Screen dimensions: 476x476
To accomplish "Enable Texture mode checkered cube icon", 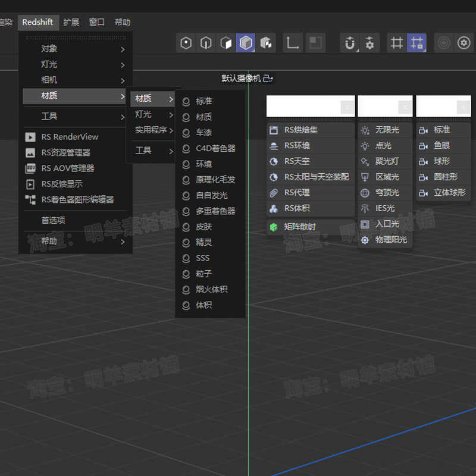I will pyautogui.click(x=265, y=43).
